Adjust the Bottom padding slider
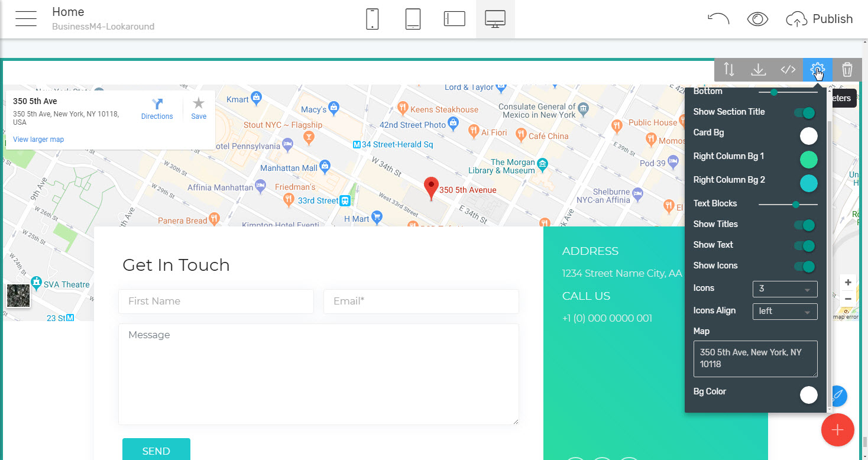 click(788, 92)
